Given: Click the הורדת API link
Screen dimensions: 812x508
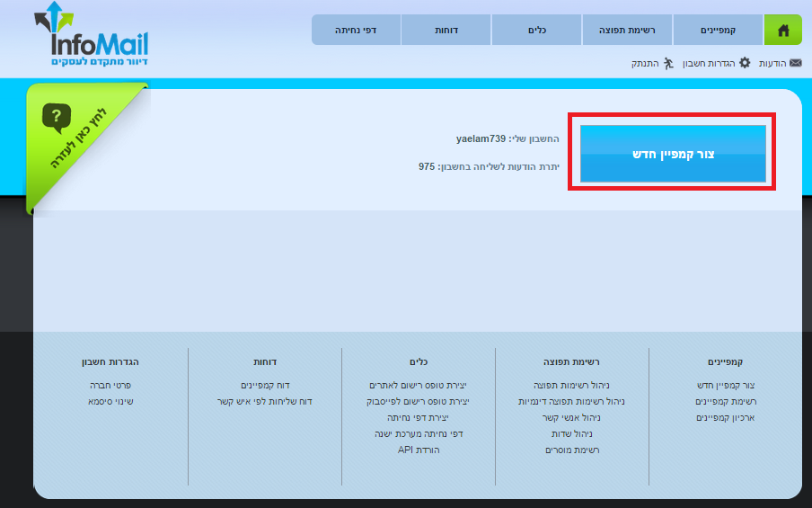Looking at the screenshot, I should coord(419,450).
